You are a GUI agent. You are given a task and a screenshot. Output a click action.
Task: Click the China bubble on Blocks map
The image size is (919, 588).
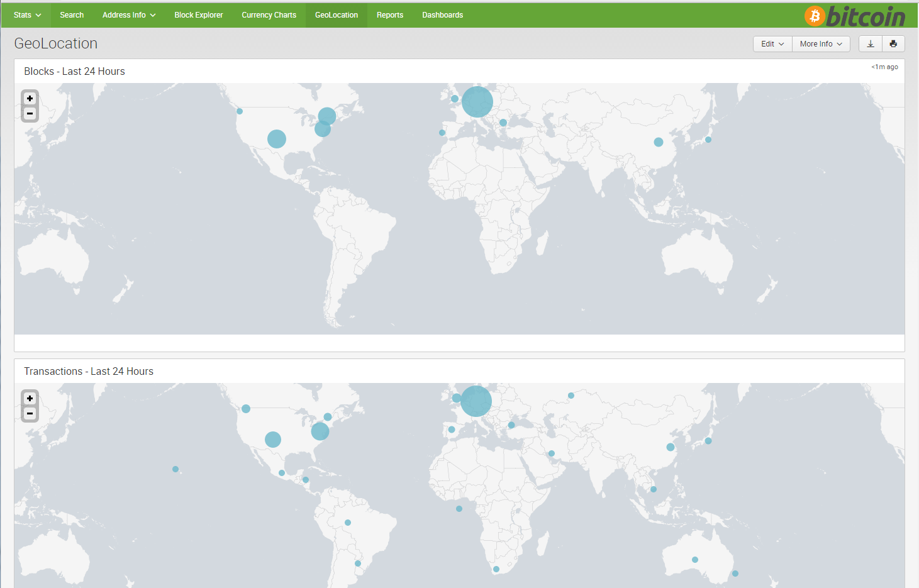659,142
